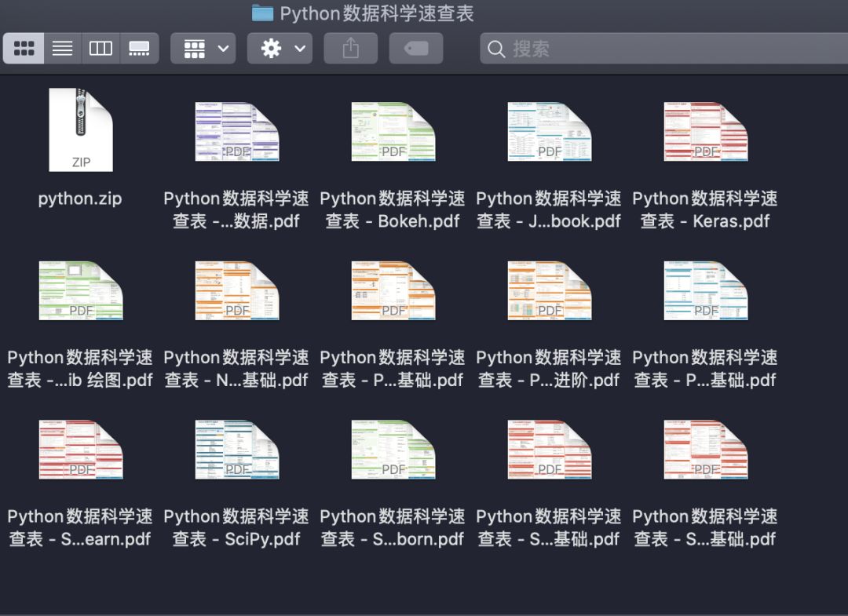This screenshot has width=848, height=616.
Task: Select the J...book.pdf thumbnail
Action: tap(550, 131)
